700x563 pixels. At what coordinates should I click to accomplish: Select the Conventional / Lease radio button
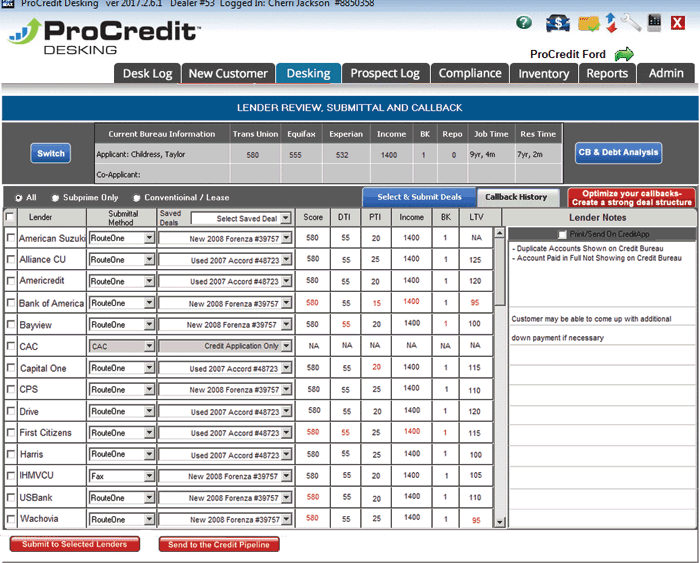click(x=137, y=198)
